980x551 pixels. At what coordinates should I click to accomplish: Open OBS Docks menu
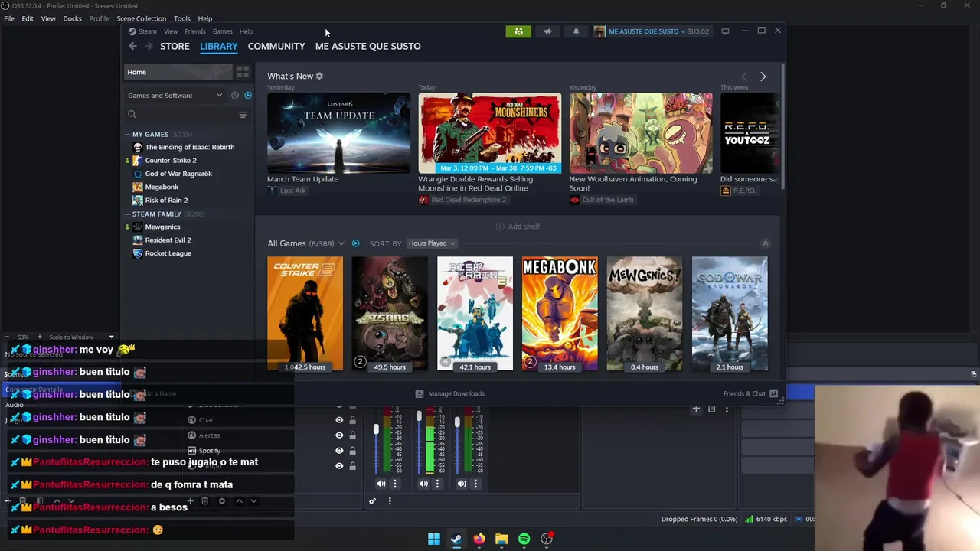coord(72,18)
